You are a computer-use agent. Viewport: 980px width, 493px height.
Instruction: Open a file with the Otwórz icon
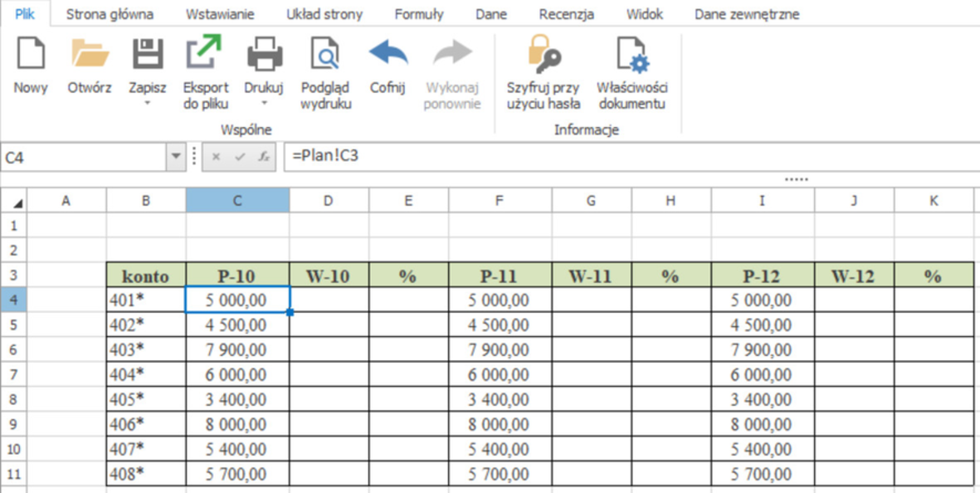(x=90, y=56)
